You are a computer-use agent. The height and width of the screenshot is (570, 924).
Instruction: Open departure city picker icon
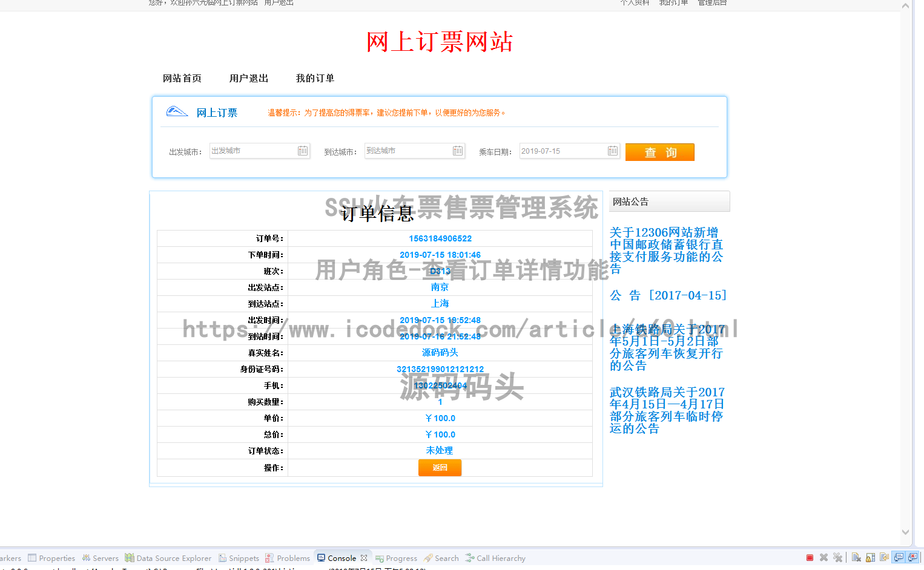pos(303,151)
